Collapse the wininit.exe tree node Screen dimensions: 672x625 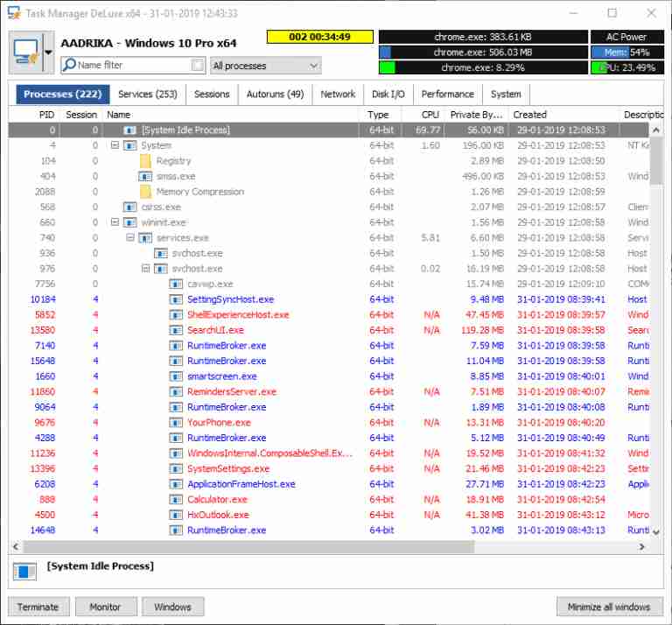click(115, 222)
